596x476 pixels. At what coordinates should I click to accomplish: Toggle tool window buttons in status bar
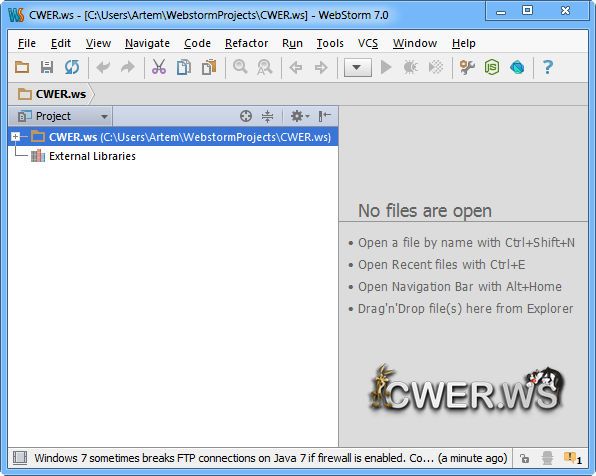click(x=20, y=458)
